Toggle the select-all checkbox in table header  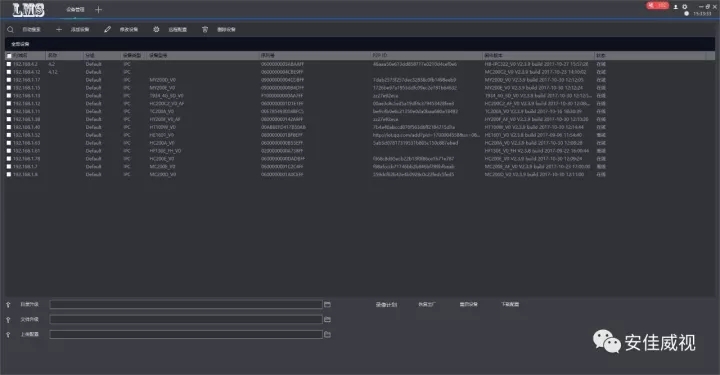[9, 56]
